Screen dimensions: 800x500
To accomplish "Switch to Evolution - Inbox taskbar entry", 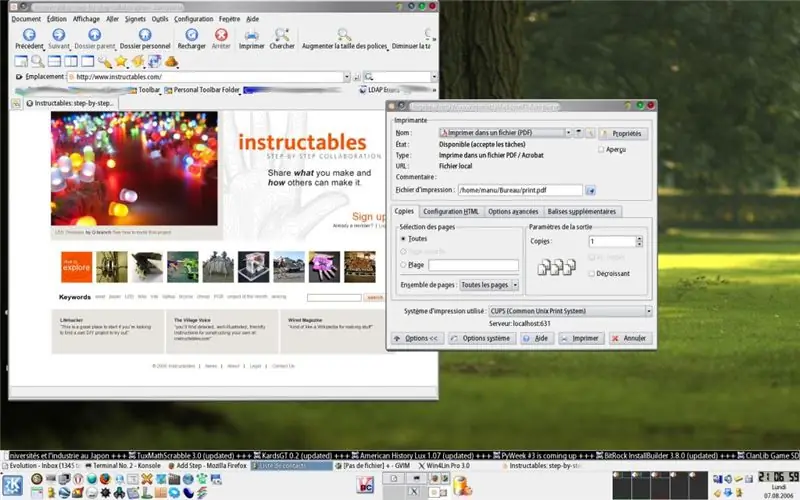I will (x=42, y=466).
